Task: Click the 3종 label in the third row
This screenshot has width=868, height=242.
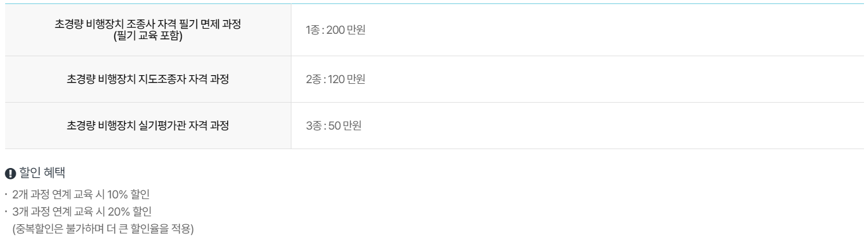Action: (313, 126)
